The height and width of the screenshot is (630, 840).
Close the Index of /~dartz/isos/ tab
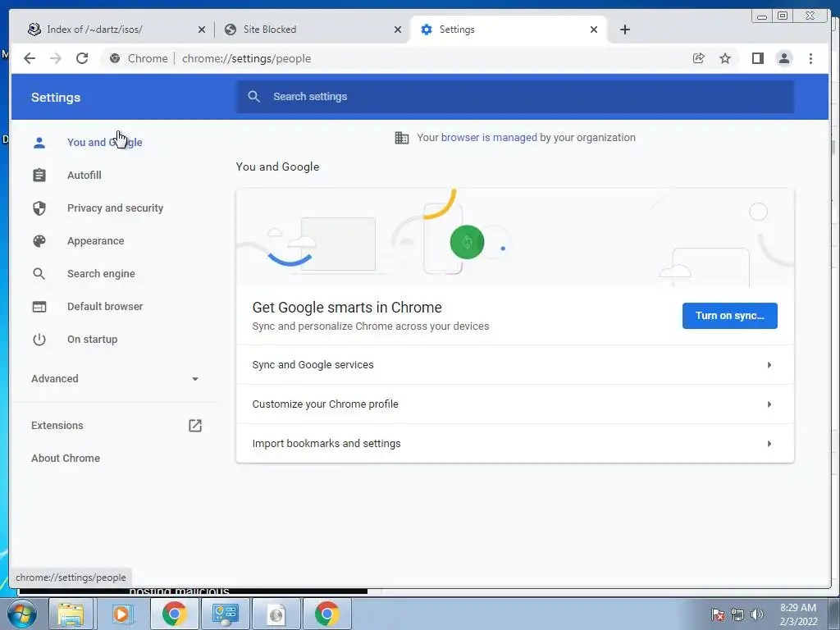point(202,30)
